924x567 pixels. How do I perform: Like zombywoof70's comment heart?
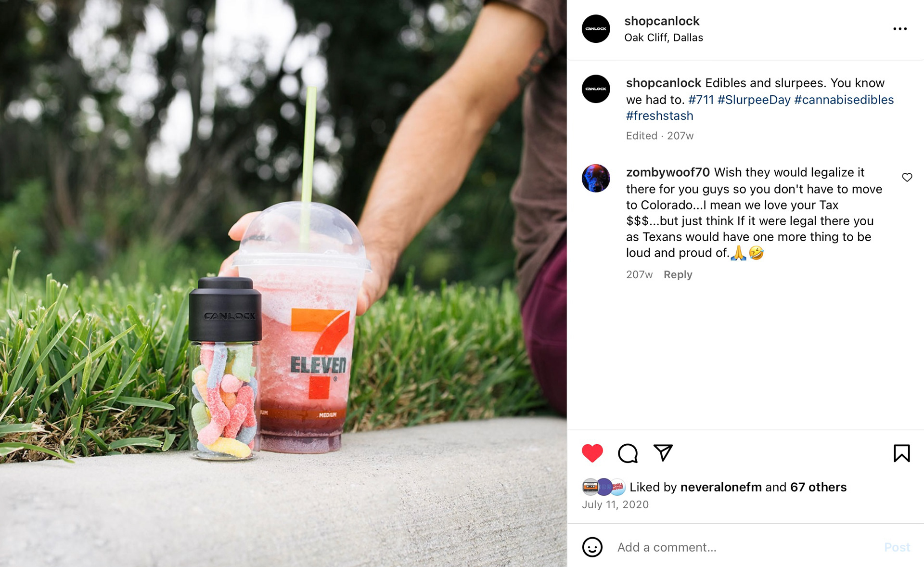(x=907, y=178)
